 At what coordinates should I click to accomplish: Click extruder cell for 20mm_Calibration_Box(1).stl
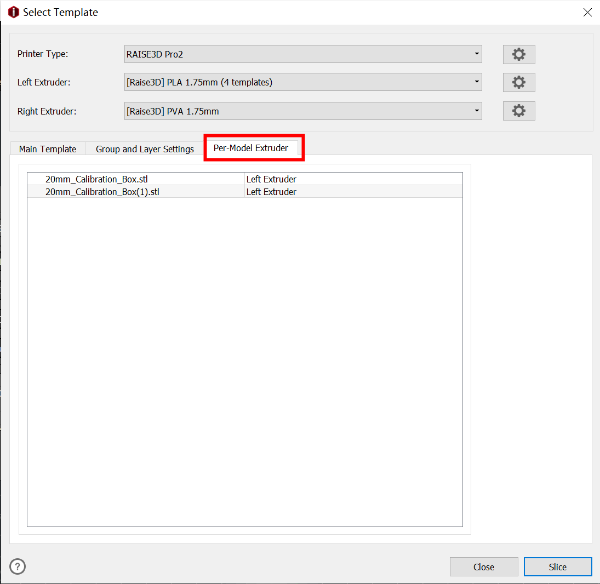tap(271, 191)
